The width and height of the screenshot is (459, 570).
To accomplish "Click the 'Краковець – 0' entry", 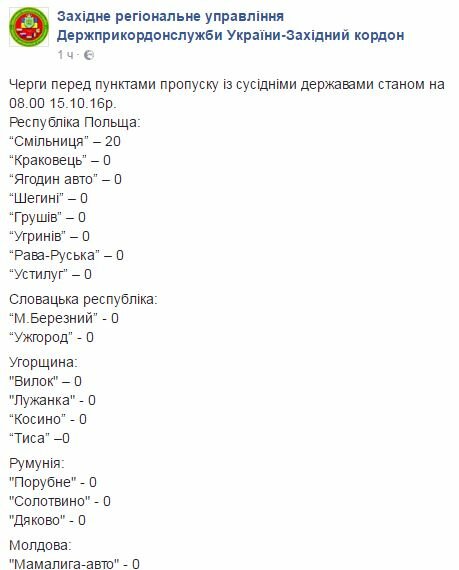I will pos(60,160).
